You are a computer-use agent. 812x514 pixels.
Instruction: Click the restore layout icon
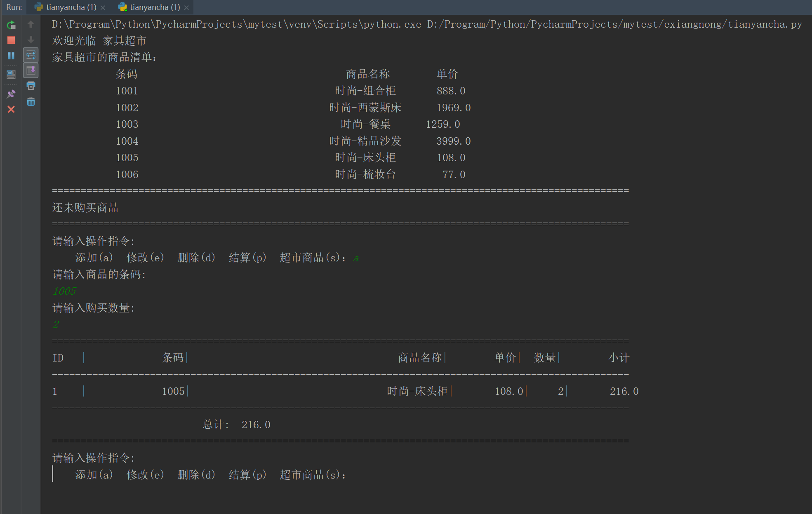pos(11,75)
